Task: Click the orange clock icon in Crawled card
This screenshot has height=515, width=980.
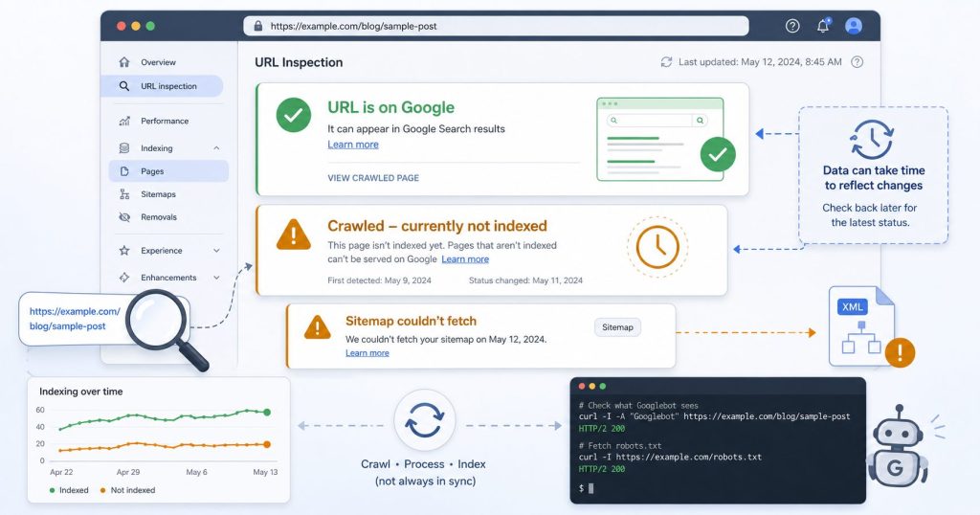Action: [657, 247]
